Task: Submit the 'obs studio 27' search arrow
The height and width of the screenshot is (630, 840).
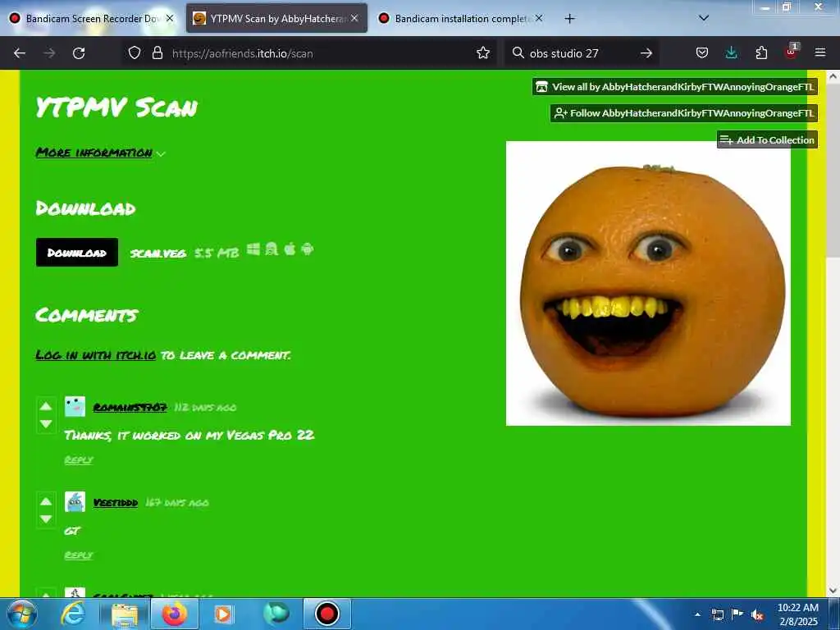Action: pos(646,53)
